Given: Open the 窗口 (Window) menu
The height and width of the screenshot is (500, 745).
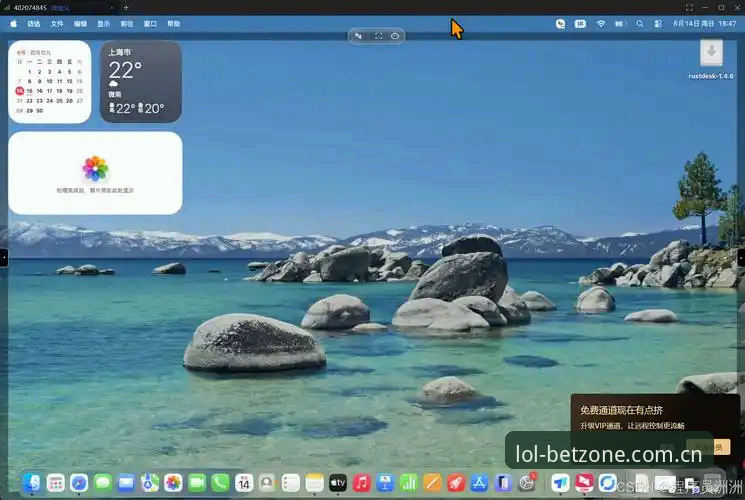Looking at the screenshot, I should pyautogui.click(x=150, y=23).
